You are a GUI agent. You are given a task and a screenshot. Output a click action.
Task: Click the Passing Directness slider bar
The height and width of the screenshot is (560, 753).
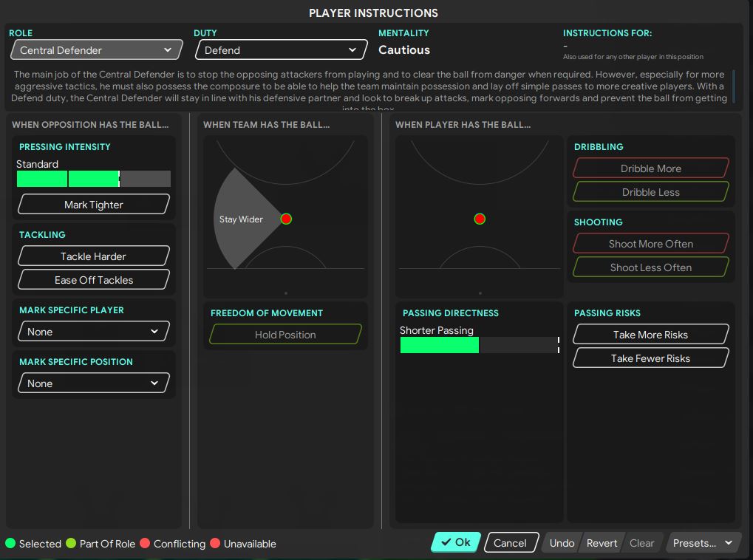tap(479, 345)
